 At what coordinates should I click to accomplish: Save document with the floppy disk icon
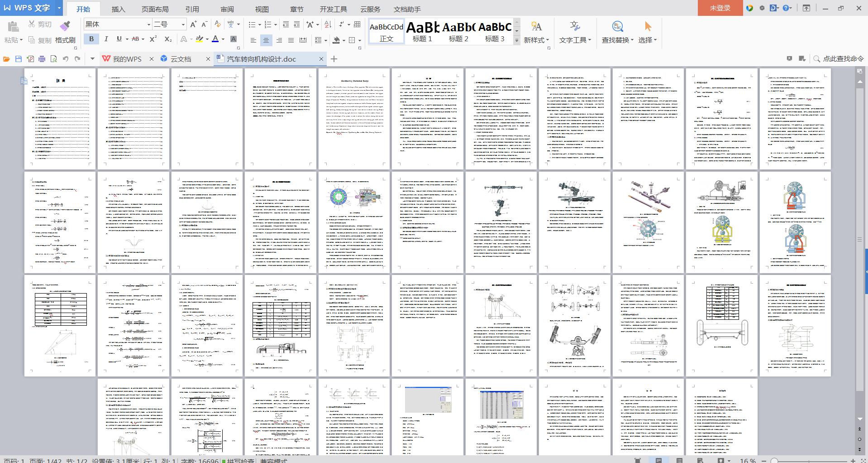pyautogui.click(x=19, y=59)
